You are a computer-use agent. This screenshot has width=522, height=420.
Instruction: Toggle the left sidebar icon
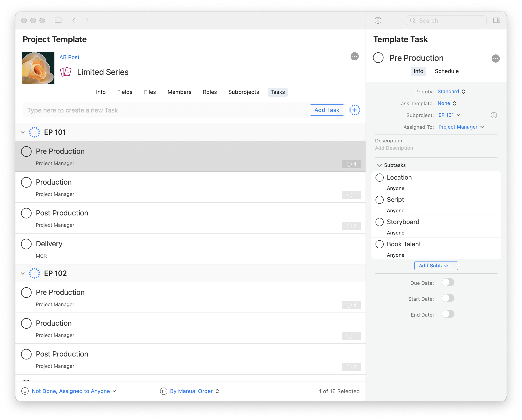click(58, 20)
